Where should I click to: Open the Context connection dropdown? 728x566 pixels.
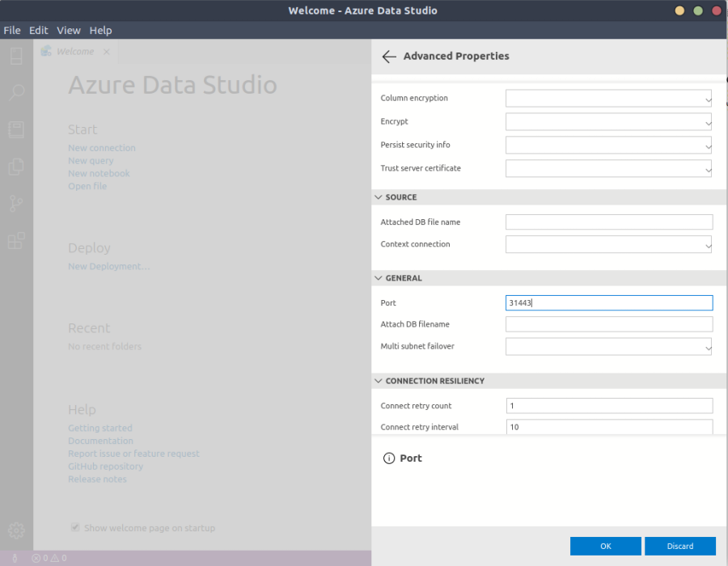[x=608, y=244]
